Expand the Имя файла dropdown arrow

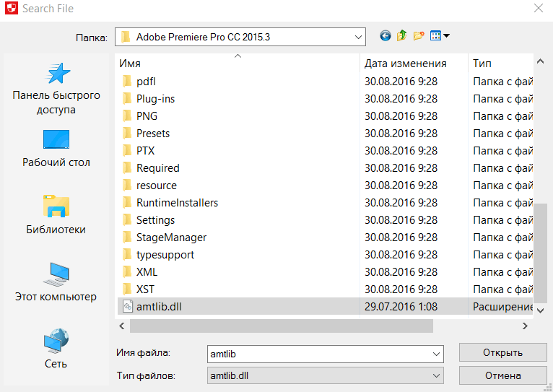pos(436,354)
